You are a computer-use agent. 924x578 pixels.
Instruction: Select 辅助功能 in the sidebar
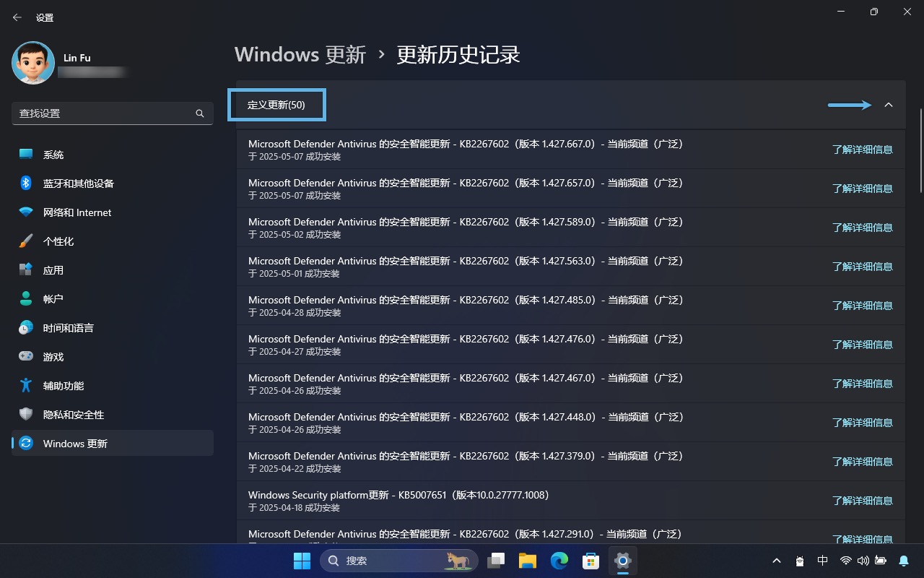pyautogui.click(x=113, y=386)
